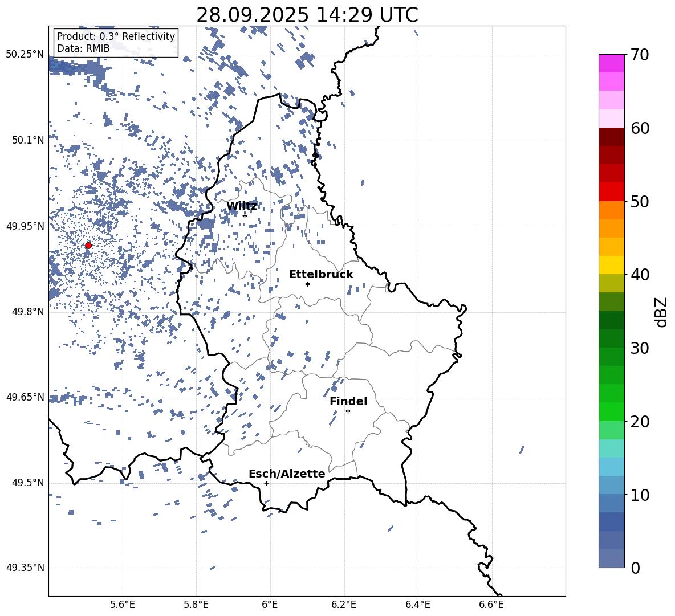The width and height of the screenshot is (675, 616).
Task: Click the dark red colorbar segment below 60
Action: [612, 137]
